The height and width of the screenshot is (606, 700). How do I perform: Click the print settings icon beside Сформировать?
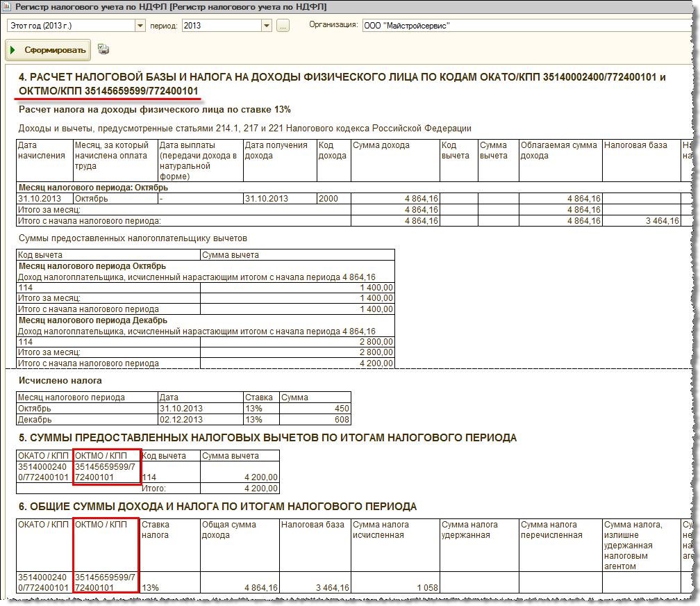coord(103,49)
